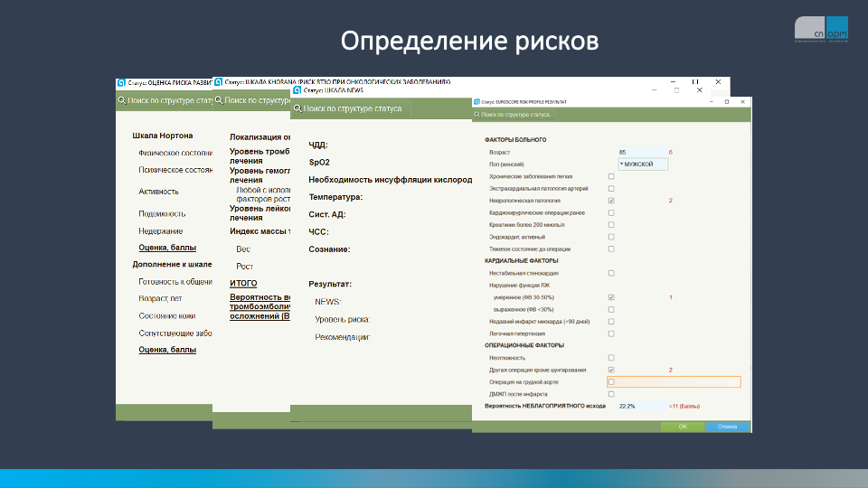
Task: Click Рост row in Khorana window
Action: click(245, 266)
